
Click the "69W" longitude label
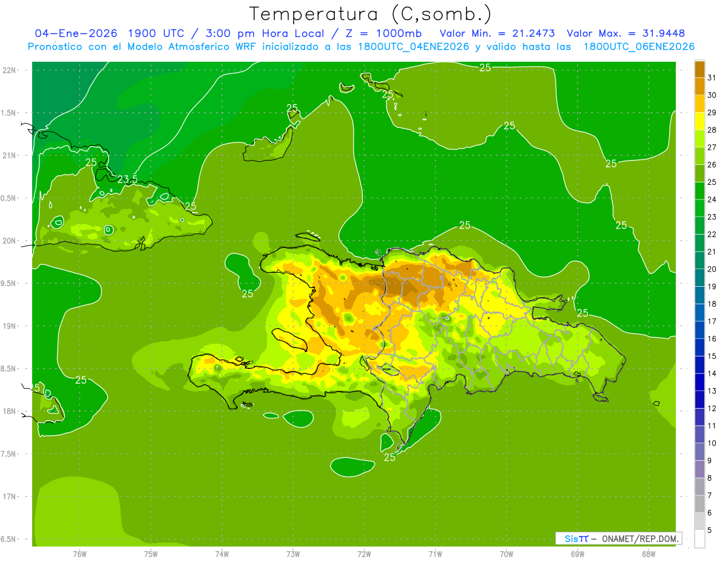(x=578, y=554)
